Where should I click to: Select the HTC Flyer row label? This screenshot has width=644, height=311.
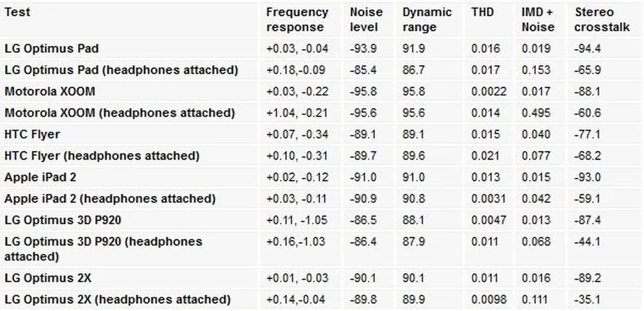coord(32,134)
